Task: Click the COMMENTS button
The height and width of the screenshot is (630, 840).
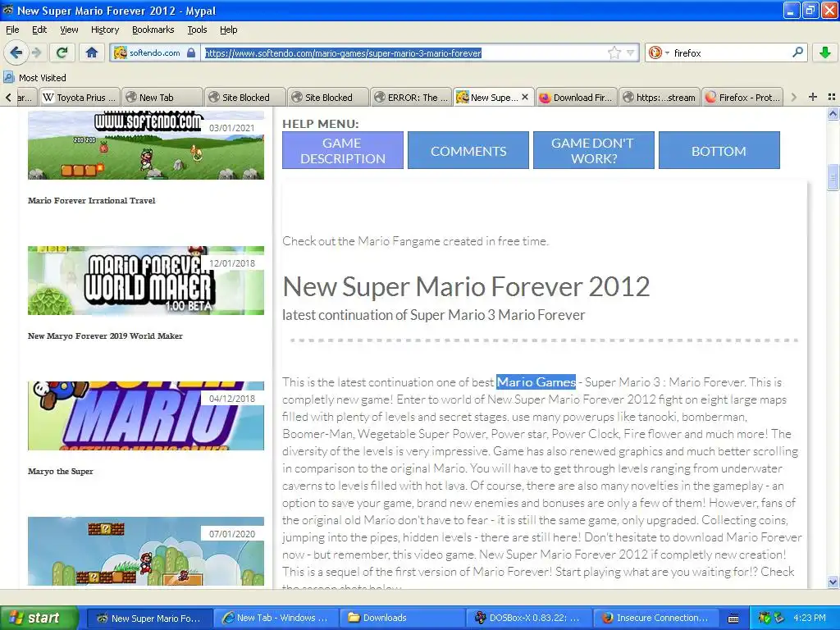Action: [x=468, y=151]
